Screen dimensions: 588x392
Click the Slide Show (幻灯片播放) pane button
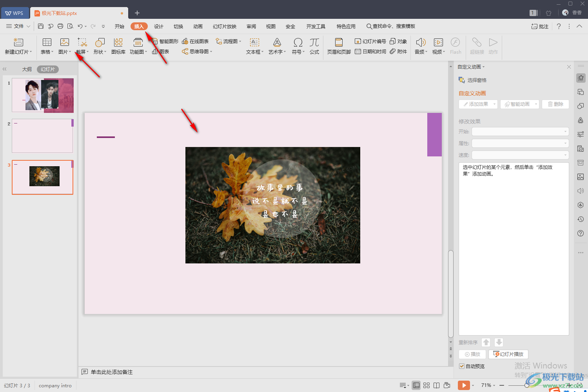(508, 354)
